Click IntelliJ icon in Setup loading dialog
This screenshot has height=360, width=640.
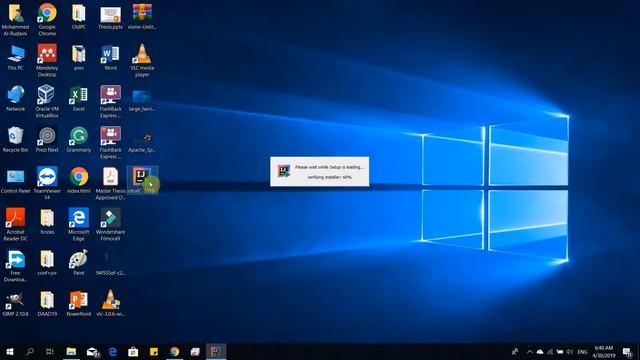[284, 171]
